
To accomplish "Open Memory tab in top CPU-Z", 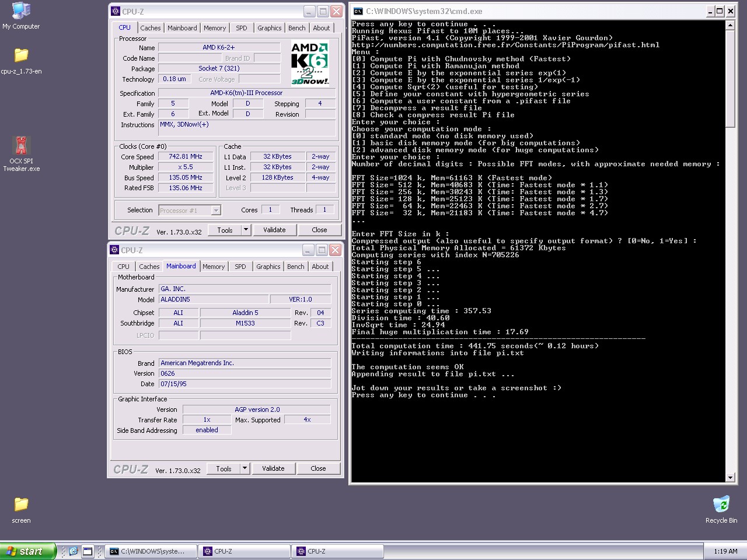I will pyautogui.click(x=215, y=28).
